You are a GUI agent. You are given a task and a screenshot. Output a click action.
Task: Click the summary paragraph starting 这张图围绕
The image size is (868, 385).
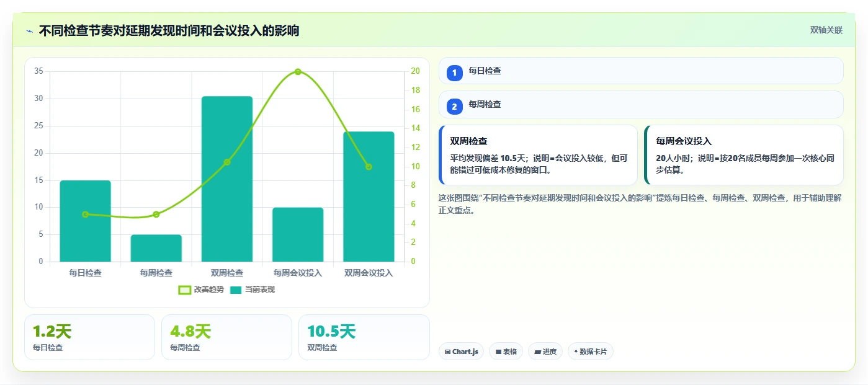tap(640, 204)
